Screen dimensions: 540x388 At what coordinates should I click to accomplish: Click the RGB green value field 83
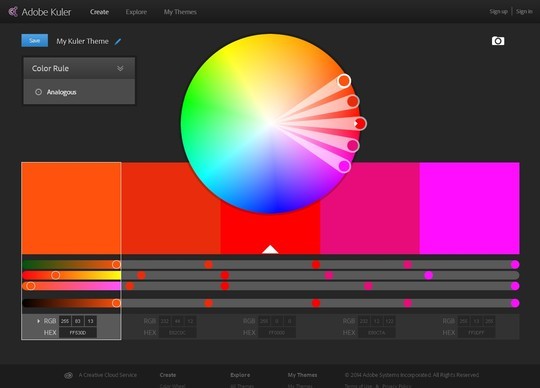pyautogui.click(x=77, y=321)
